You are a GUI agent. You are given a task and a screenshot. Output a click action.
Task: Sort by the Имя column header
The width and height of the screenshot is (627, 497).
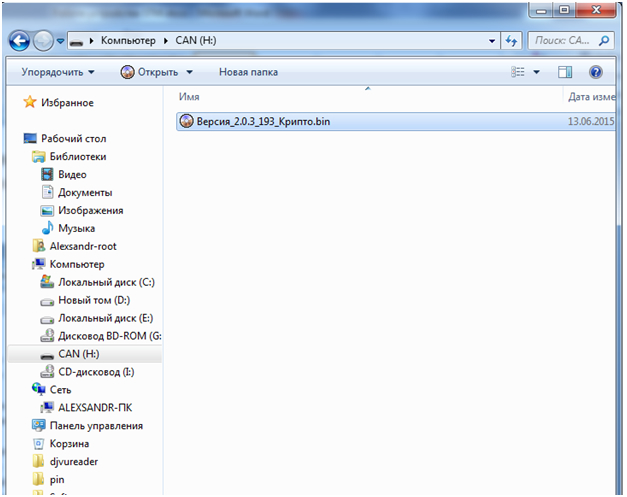coord(189,97)
